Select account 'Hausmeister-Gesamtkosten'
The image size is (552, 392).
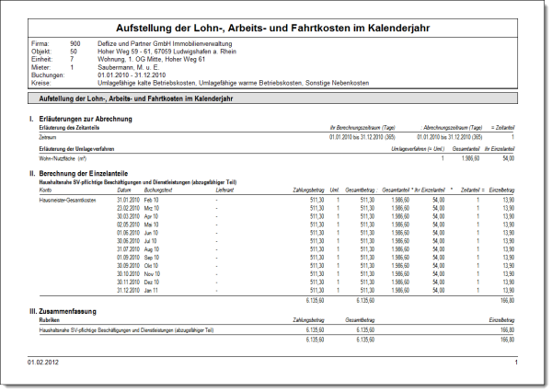(67, 200)
